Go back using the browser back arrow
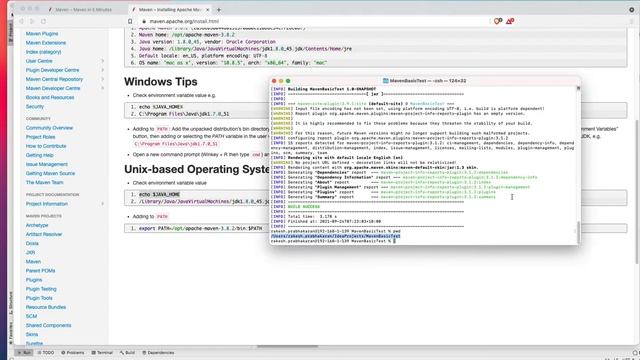 [21, 21]
